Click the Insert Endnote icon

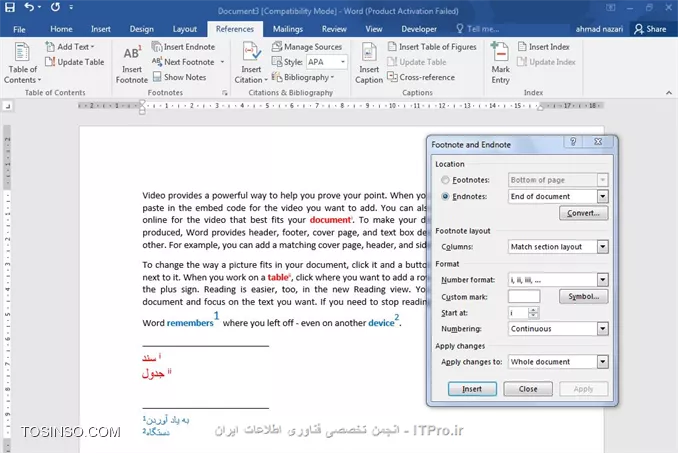pyautogui.click(x=157, y=47)
